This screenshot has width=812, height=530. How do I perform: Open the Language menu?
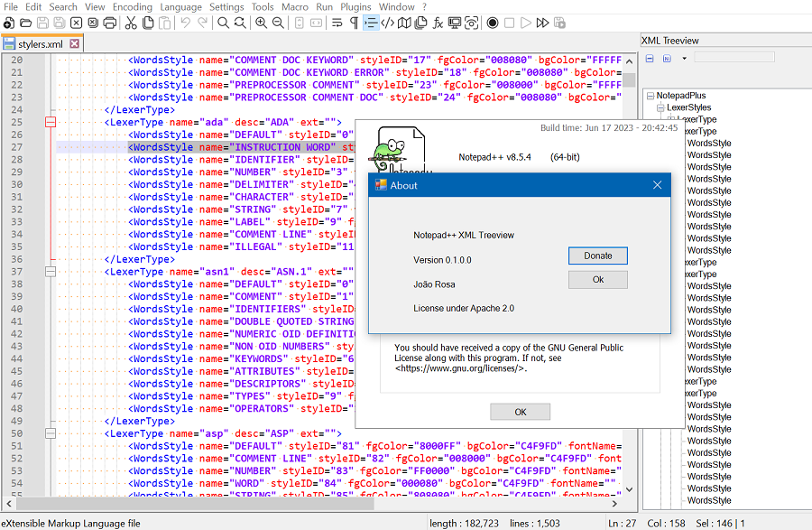180,6
